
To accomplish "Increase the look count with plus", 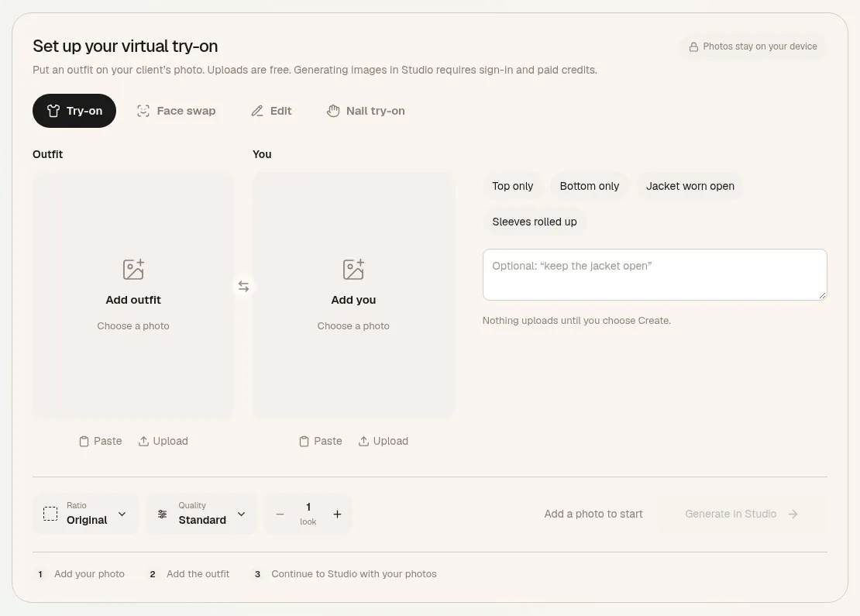I will tap(337, 514).
